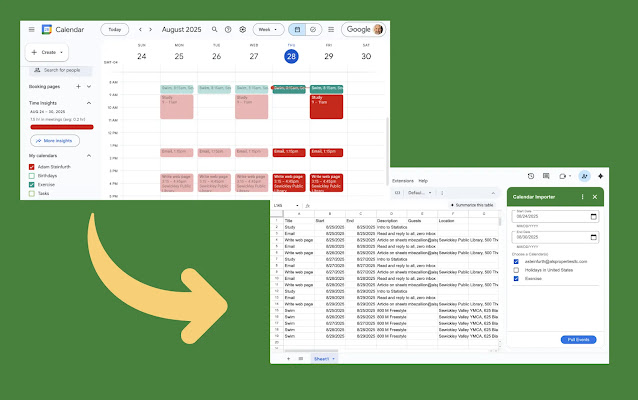Open Google account avatar
The width and height of the screenshot is (638, 400).
[x=378, y=29]
